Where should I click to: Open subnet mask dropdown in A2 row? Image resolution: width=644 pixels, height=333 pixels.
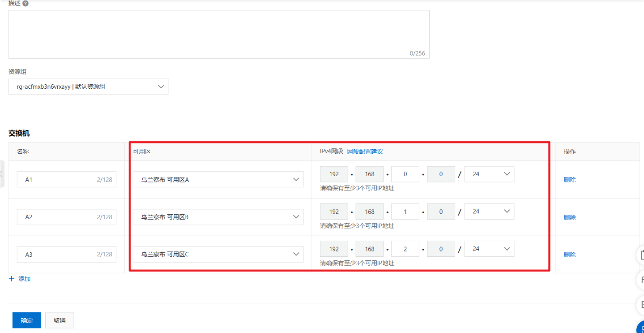click(x=489, y=212)
